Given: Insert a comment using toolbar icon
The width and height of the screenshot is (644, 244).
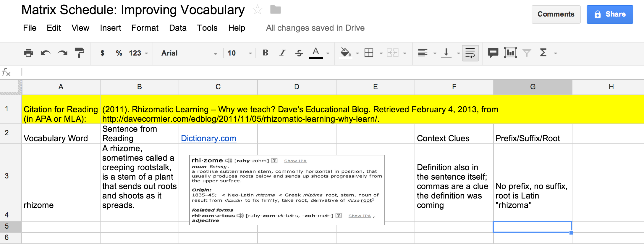Looking at the screenshot, I should coord(493,53).
